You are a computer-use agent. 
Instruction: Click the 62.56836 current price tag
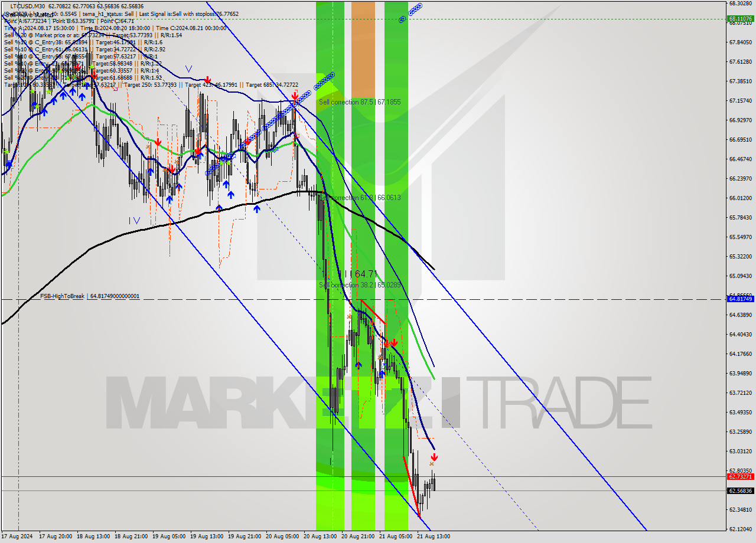click(740, 490)
